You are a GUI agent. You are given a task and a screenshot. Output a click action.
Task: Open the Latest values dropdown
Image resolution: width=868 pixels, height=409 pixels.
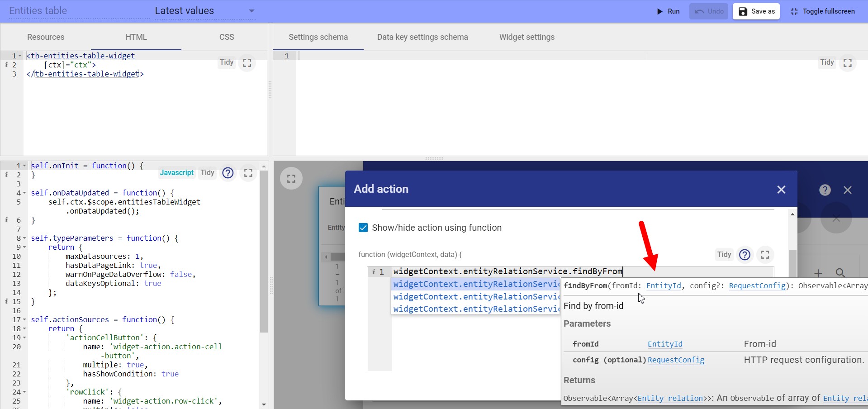[251, 11]
